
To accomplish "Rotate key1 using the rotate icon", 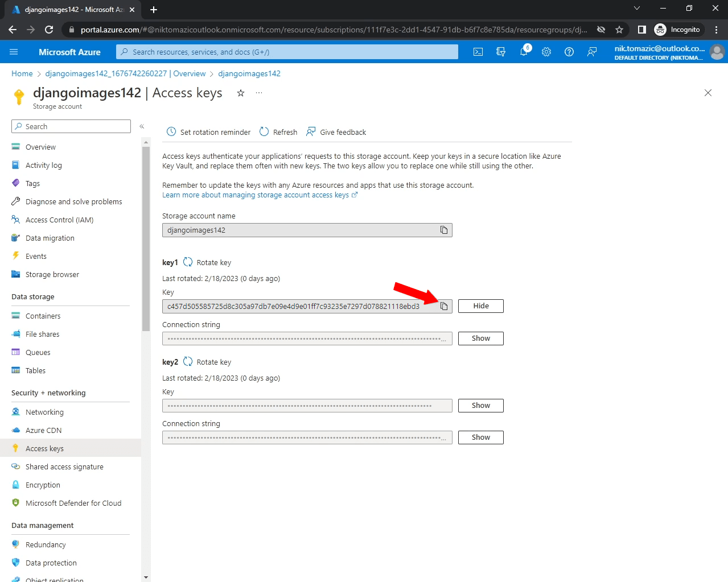I will click(x=187, y=262).
